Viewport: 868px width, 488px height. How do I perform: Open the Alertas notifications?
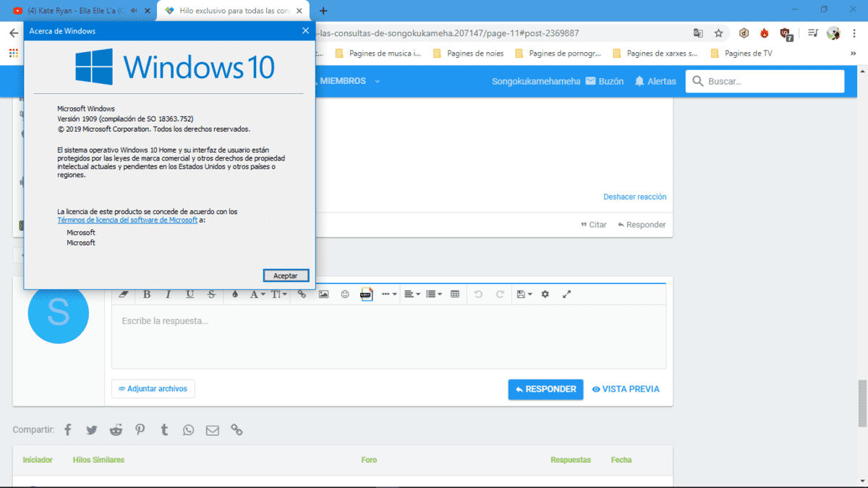(x=655, y=82)
